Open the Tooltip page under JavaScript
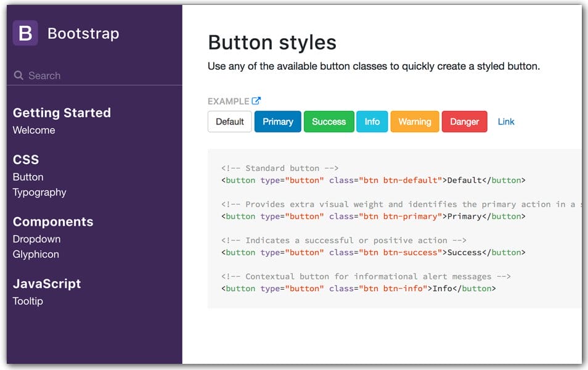Screen dimensions: 588x370 (27, 302)
